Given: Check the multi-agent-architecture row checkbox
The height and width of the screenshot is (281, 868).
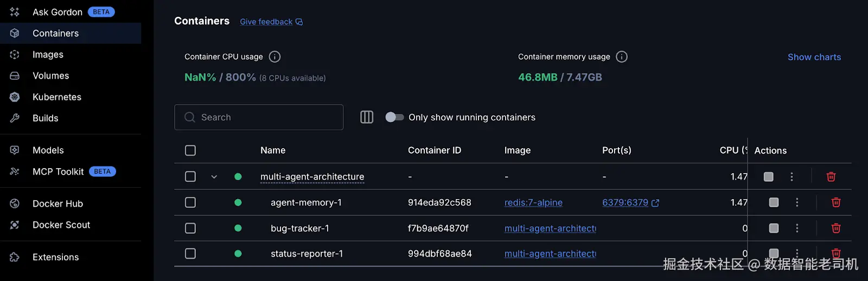Looking at the screenshot, I should [190, 176].
